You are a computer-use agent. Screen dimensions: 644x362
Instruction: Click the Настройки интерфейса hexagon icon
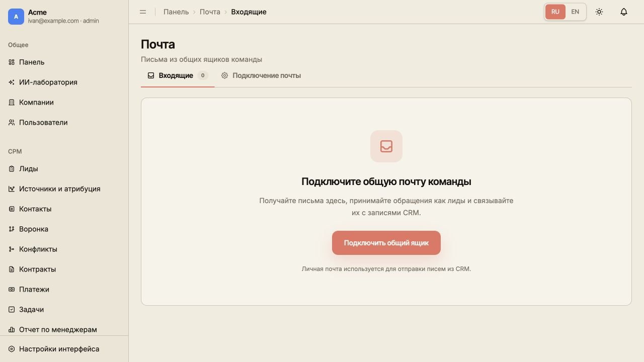point(12,349)
